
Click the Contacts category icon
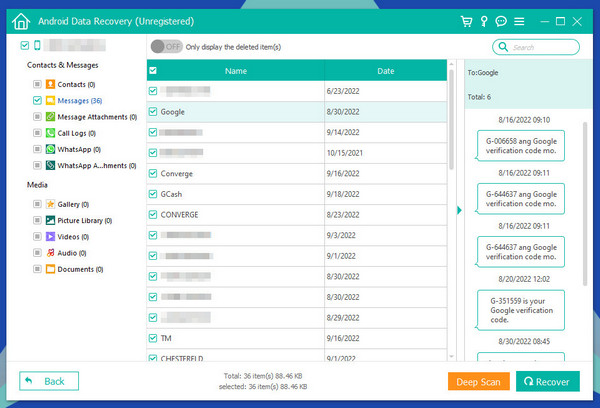click(50, 84)
